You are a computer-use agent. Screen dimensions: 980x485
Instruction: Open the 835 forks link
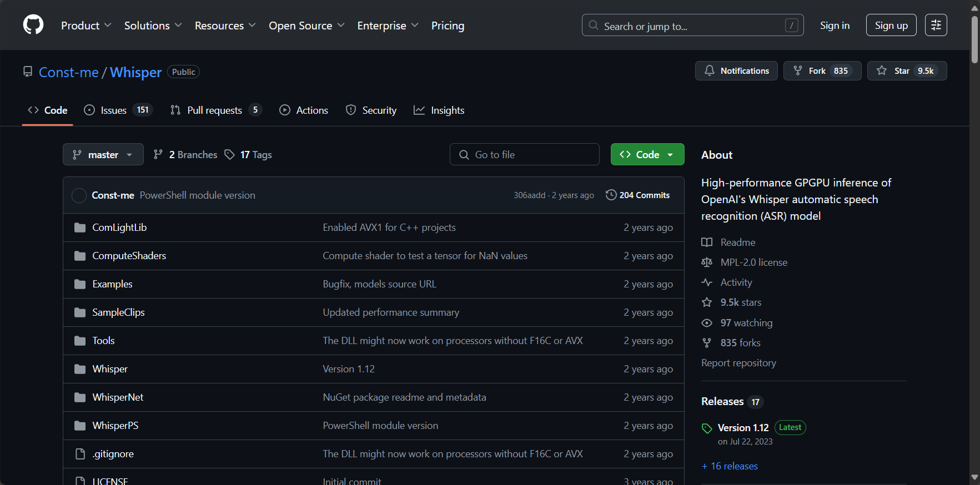[740, 342]
